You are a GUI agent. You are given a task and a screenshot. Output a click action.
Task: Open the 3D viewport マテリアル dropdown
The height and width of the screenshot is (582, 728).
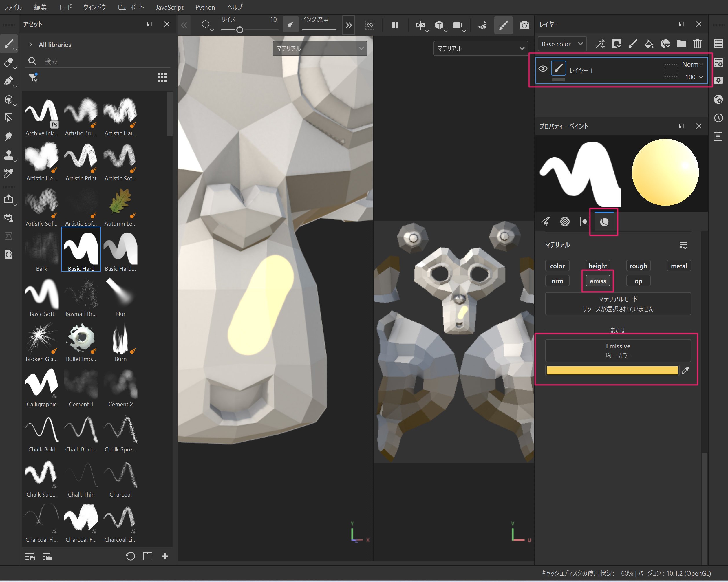320,49
